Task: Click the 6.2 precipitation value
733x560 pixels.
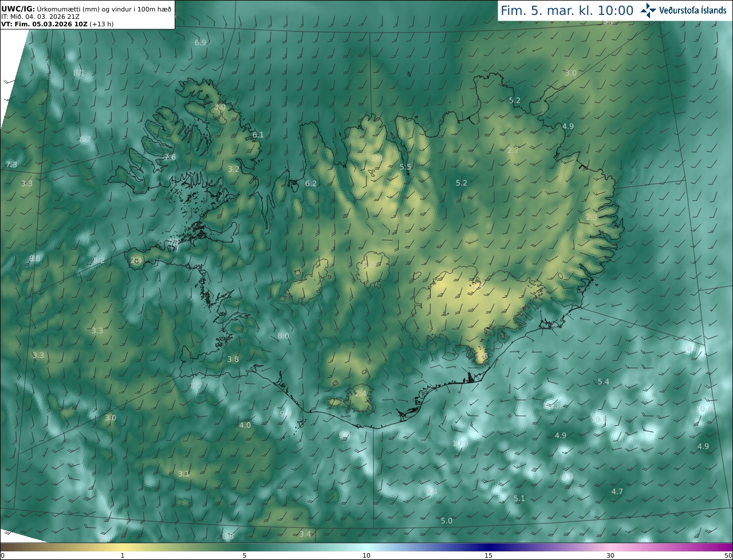Action: [311, 183]
